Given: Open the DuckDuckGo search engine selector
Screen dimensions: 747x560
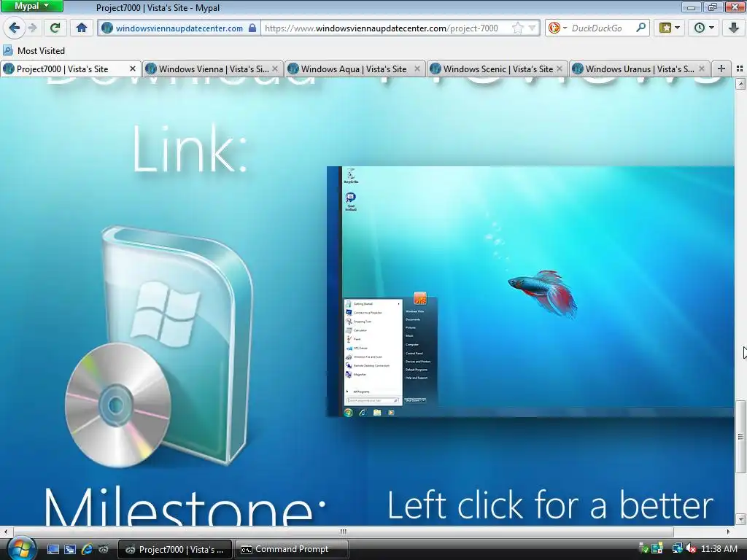Looking at the screenshot, I should pos(557,28).
